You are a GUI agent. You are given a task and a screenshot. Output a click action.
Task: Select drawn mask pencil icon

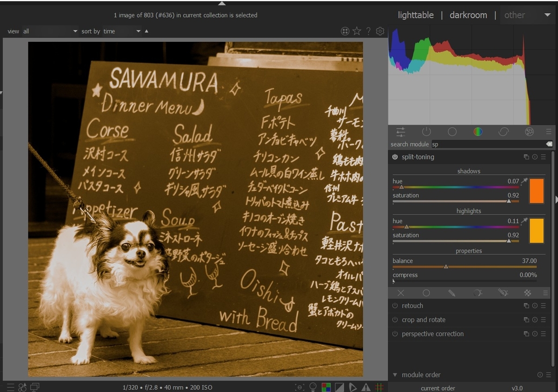click(452, 293)
